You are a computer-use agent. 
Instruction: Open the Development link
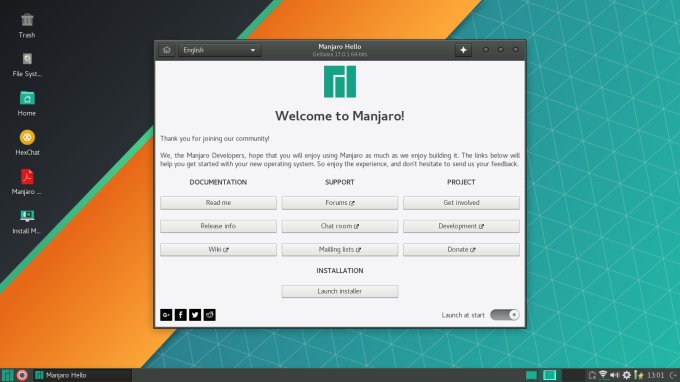point(461,226)
